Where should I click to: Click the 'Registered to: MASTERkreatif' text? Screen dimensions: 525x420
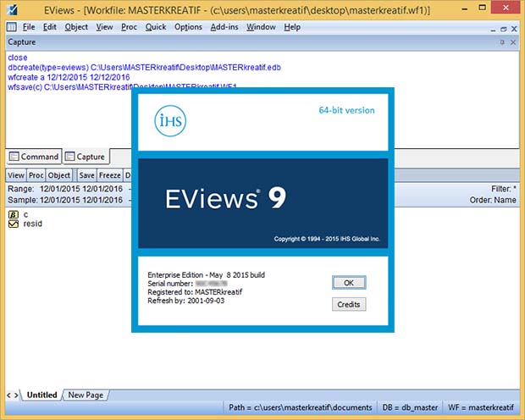tap(195, 292)
